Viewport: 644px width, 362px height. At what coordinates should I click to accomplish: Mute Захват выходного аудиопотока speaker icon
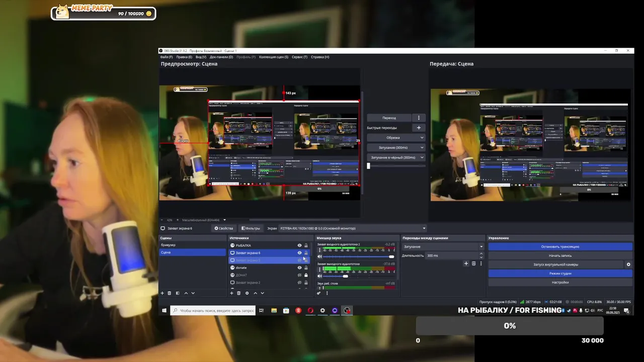click(319, 276)
